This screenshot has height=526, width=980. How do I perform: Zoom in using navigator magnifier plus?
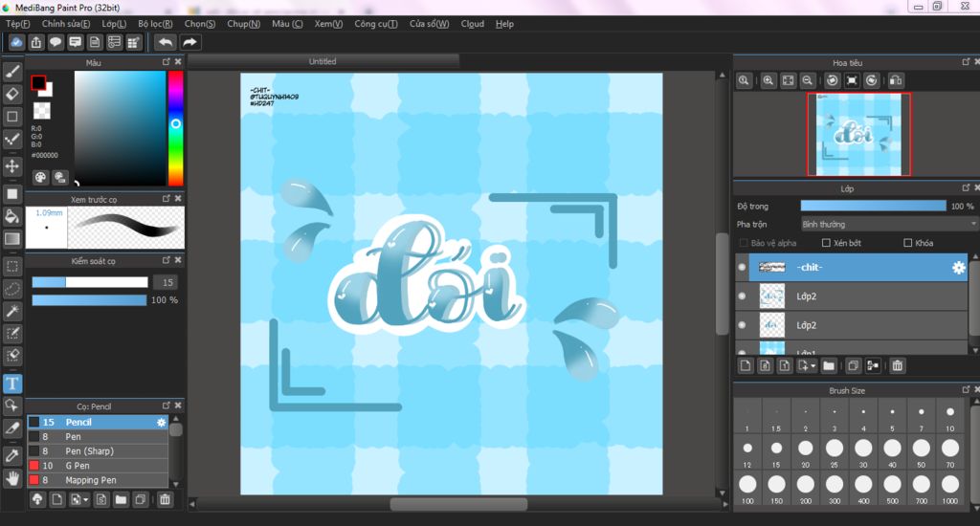click(x=768, y=80)
